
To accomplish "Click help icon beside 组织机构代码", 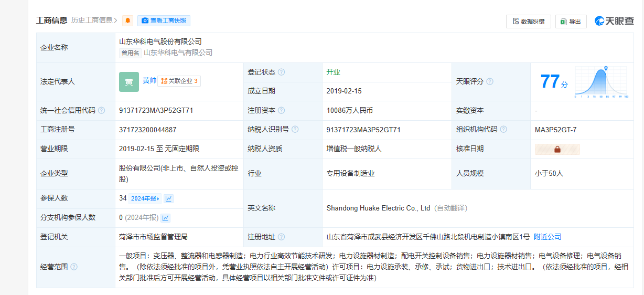I will [x=503, y=130].
